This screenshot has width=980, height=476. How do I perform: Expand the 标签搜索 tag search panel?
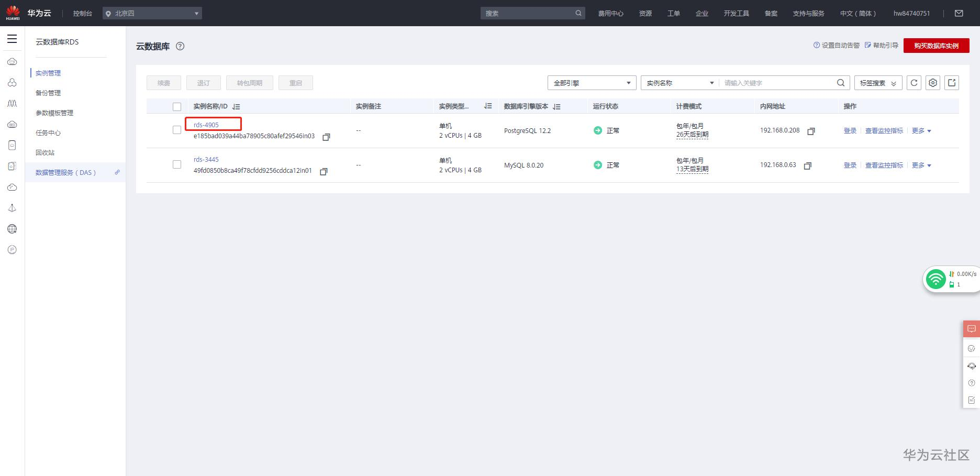coord(878,83)
